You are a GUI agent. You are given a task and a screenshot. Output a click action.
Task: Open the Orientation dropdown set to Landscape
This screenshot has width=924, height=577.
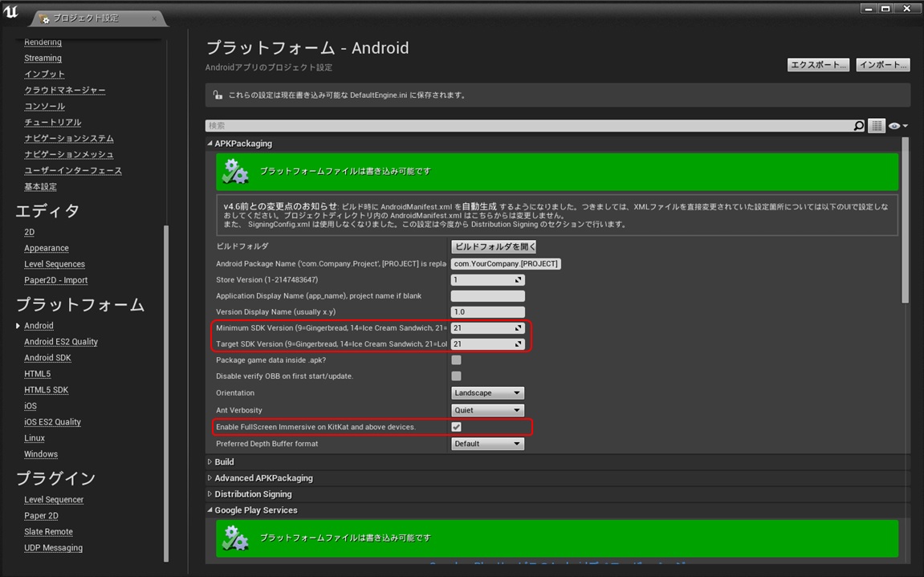pyautogui.click(x=487, y=393)
